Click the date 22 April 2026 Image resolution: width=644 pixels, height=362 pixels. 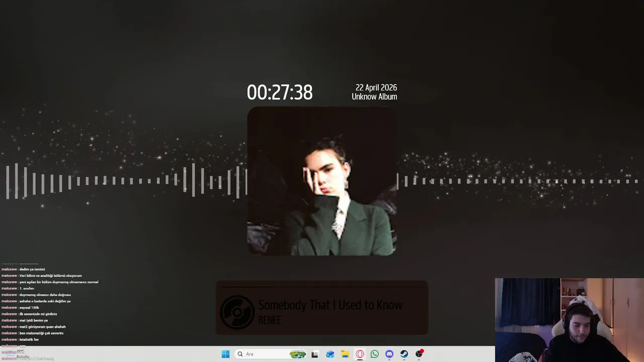tap(376, 87)
